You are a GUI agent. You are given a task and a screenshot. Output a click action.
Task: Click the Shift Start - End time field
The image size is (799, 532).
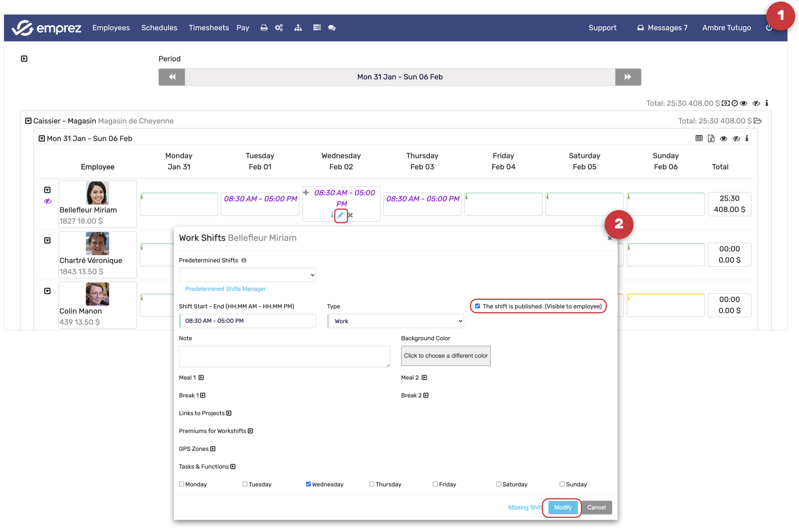[x=247, y=321]
